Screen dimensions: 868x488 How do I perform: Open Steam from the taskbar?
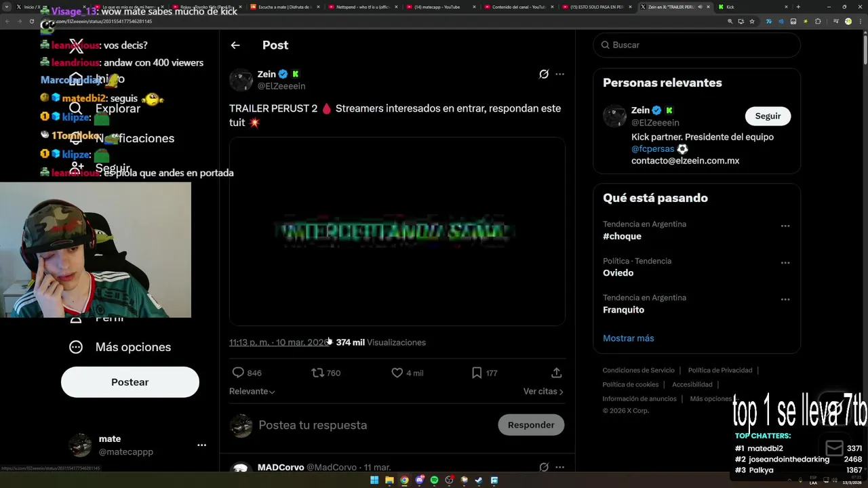479,481
